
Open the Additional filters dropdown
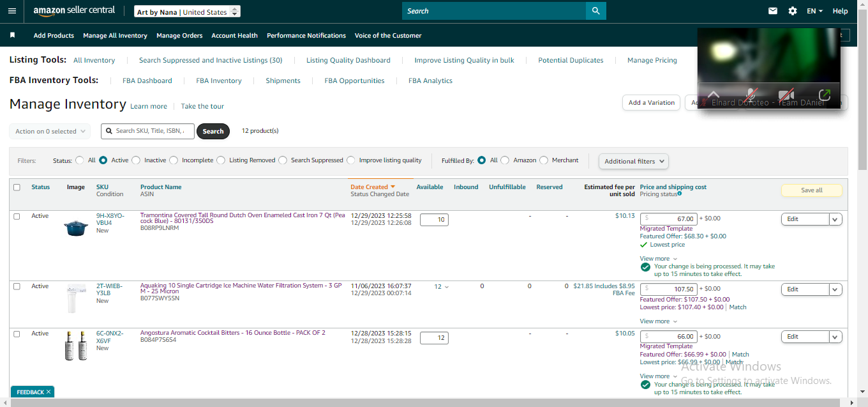click(x=633, y=161)
